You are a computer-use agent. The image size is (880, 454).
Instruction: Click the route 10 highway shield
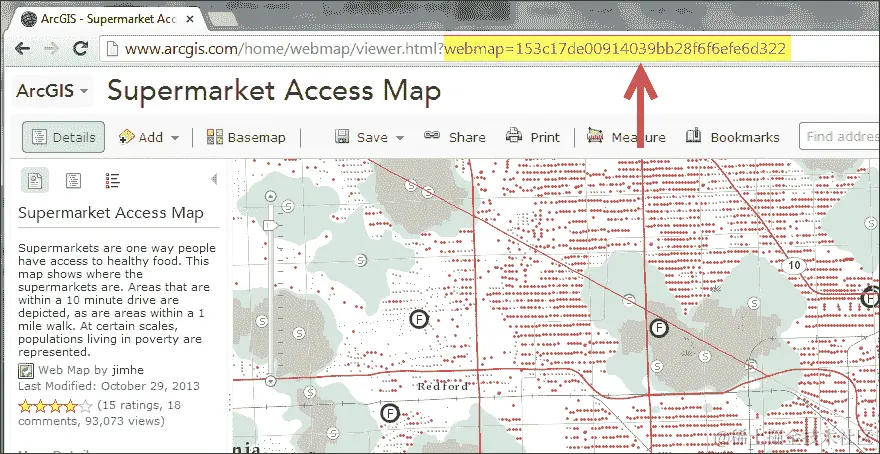(794, 265)
